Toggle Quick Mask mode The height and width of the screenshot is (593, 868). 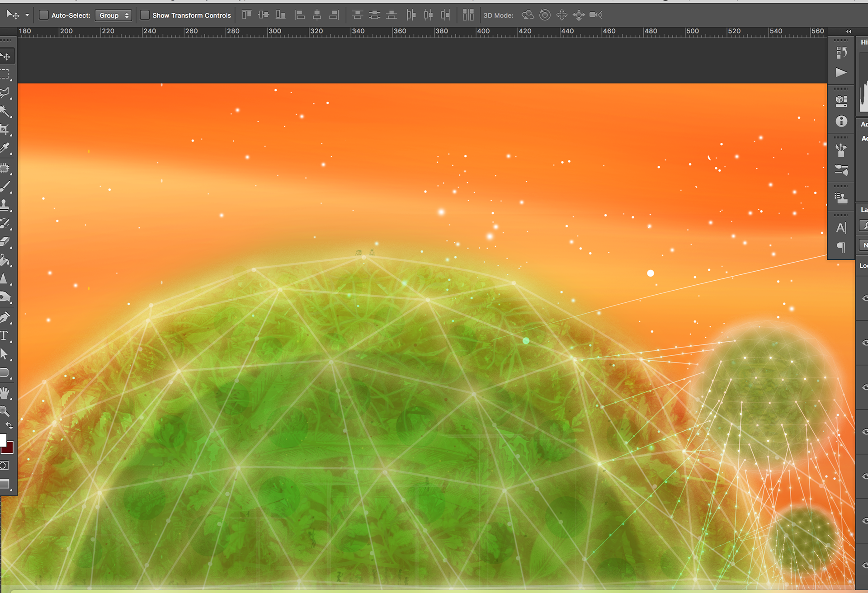click(4, 466)
